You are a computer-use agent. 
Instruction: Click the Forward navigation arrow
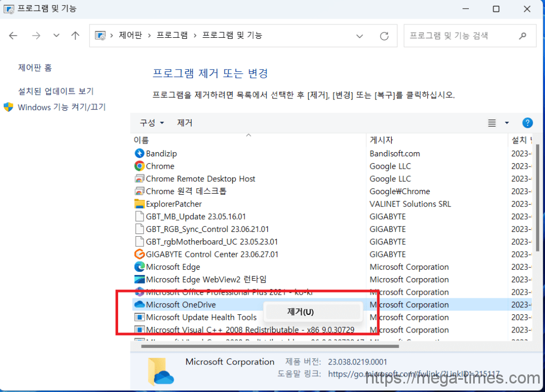point(36,36)
